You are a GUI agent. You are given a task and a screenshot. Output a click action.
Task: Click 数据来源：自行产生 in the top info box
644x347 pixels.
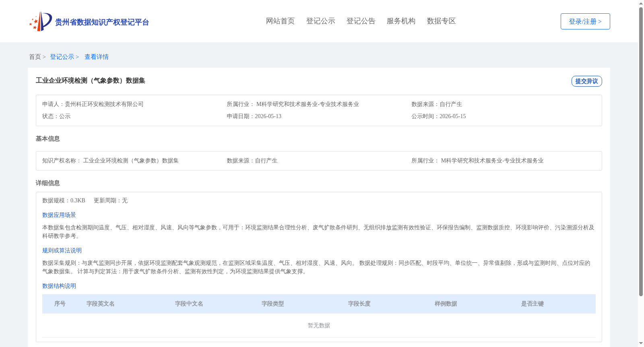(x=437, y=104)
